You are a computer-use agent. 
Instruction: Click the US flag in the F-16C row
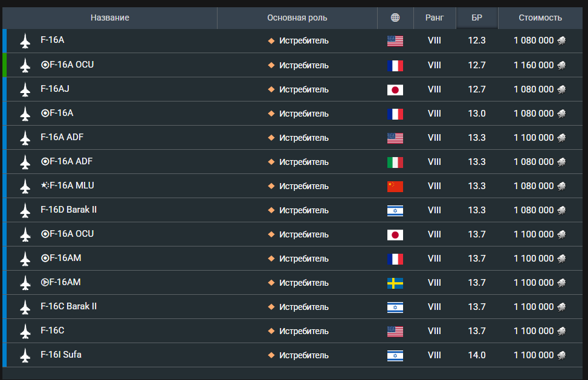coord(395,331)
